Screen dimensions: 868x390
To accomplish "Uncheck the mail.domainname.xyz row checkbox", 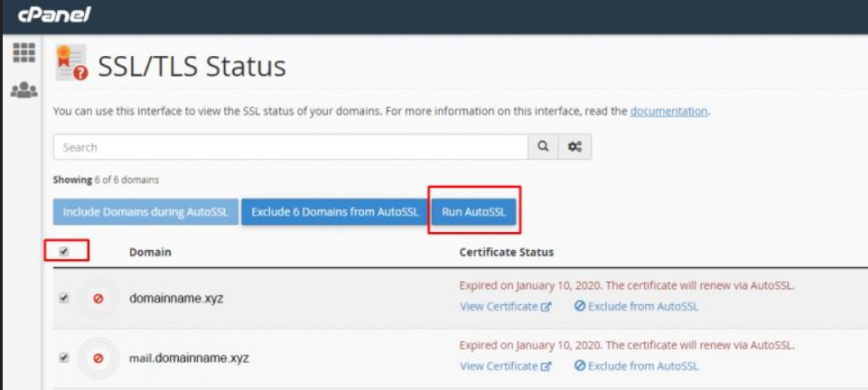I will click(64, 358).
